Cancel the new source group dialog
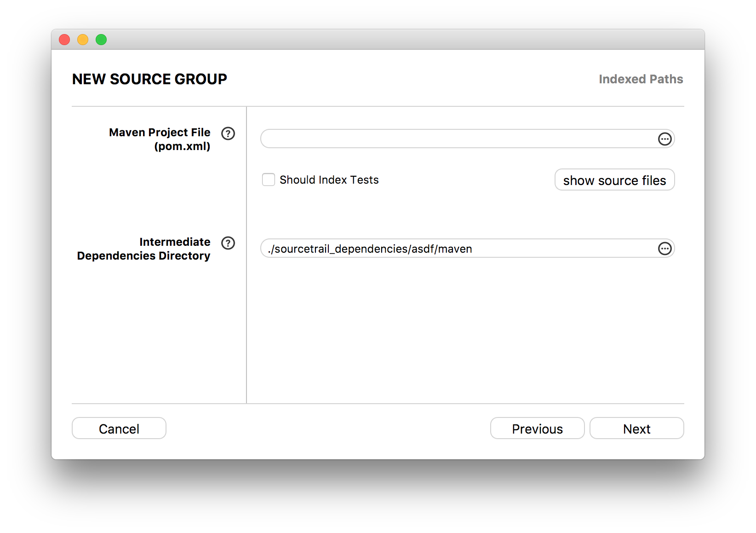This screenshot has width=756, height=533. (x=119, y=429)
